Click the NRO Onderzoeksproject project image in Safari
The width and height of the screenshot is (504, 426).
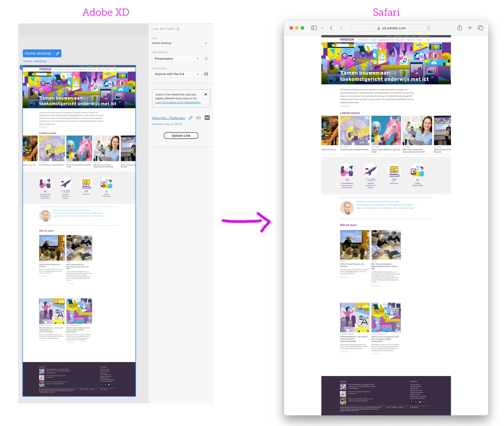pos(386,245)
